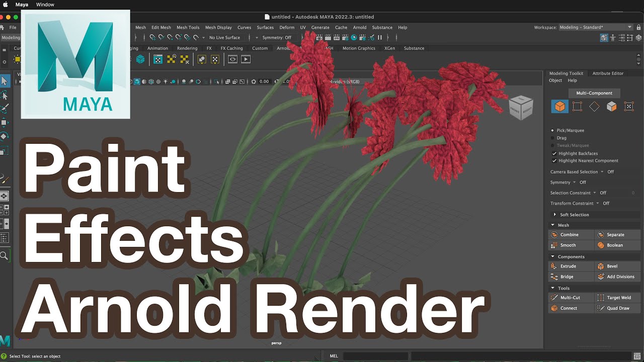Screen dimensions: 644x362
Task: Click the Extrude components button
Action: click(x=571, y=266)
